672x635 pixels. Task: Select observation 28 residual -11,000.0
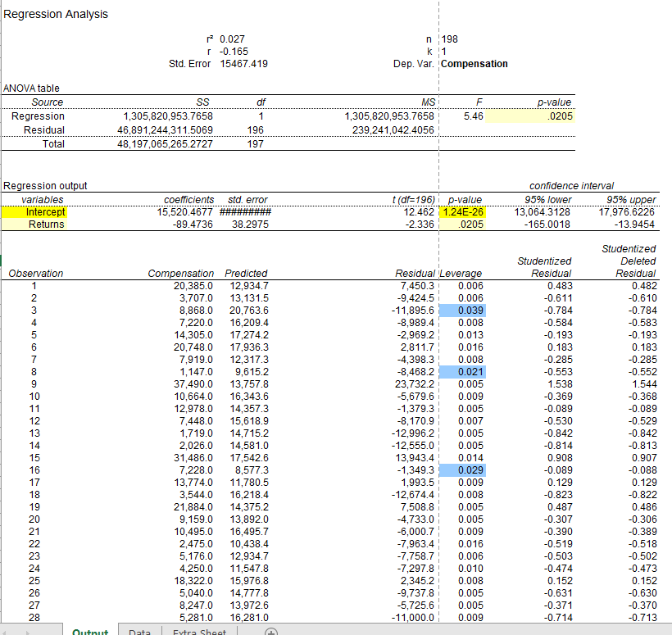click(x=413, y=618)
